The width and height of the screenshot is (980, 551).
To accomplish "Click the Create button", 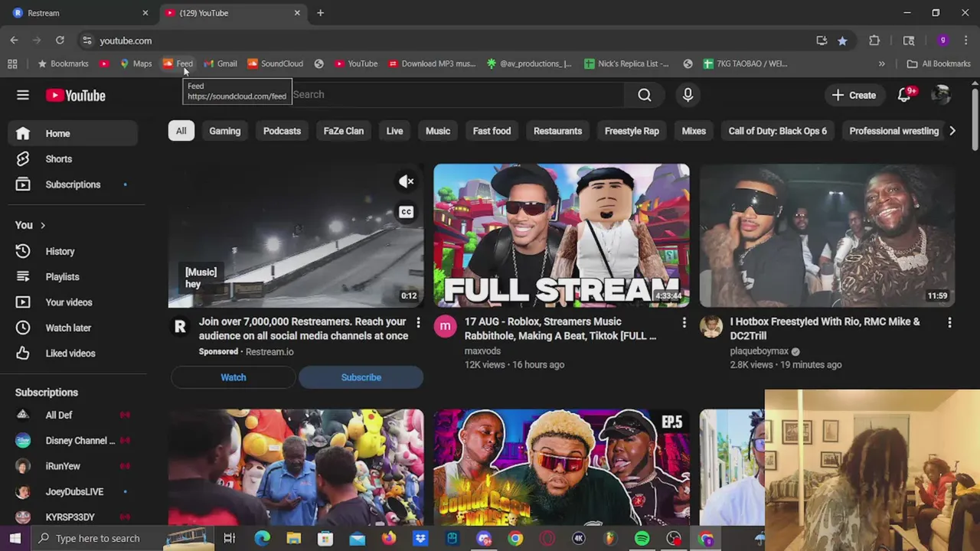I will [854, 96].
